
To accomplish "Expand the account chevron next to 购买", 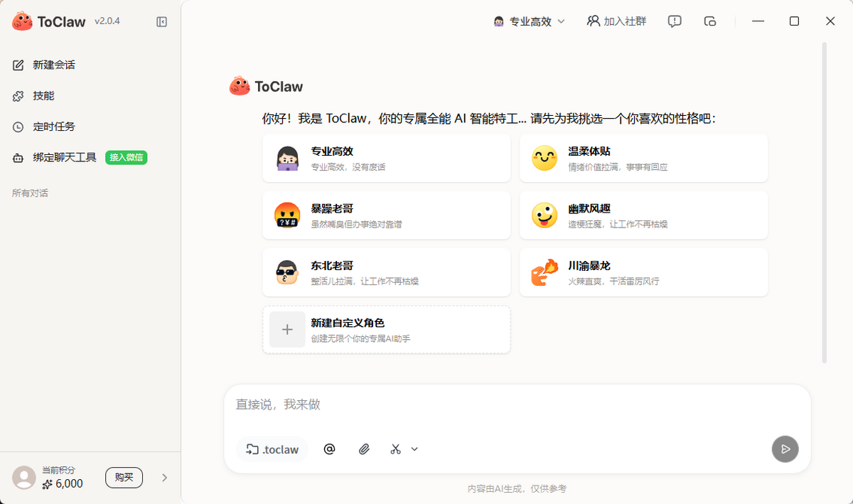I will pos(165,478).
